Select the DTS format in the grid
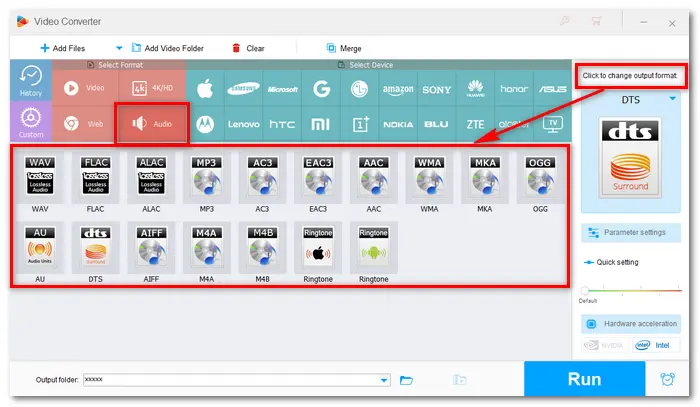Screen dimensions: 700x407 point(96,247)
